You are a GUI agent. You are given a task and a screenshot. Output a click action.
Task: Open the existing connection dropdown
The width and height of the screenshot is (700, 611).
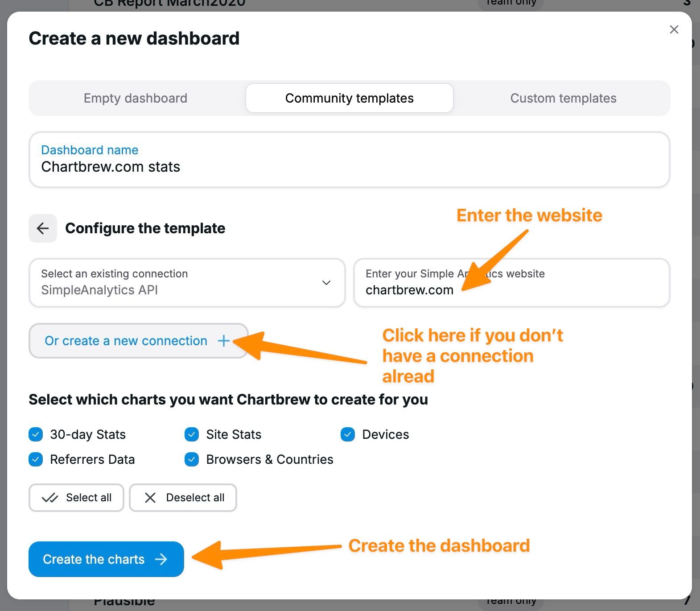(x=326, y=282)
